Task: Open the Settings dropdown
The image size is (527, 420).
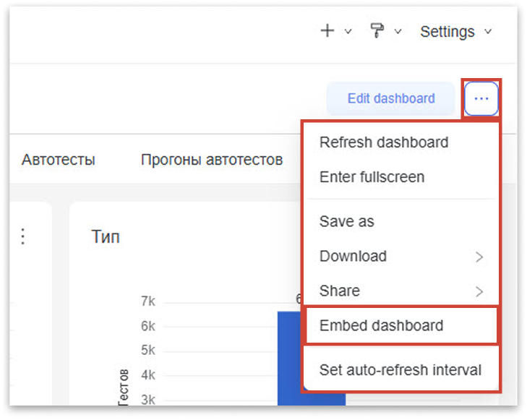Action: [x=455, y=32]
